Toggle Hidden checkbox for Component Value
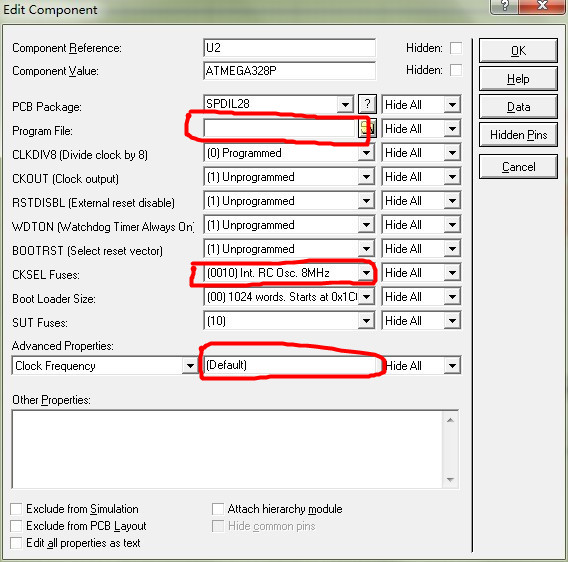 click(x=456, y=70)
